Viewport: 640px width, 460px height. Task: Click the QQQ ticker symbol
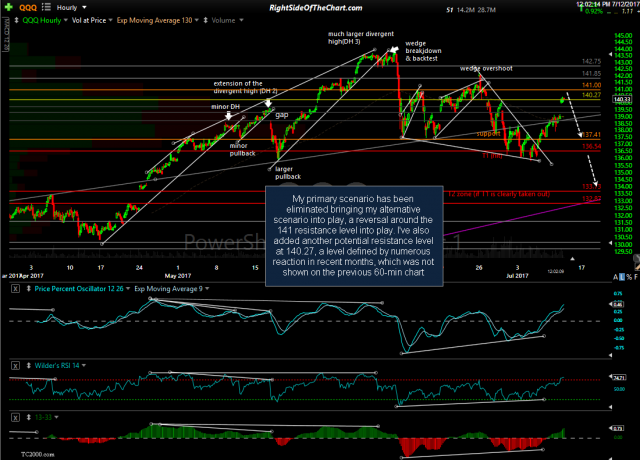click(28, 7)
